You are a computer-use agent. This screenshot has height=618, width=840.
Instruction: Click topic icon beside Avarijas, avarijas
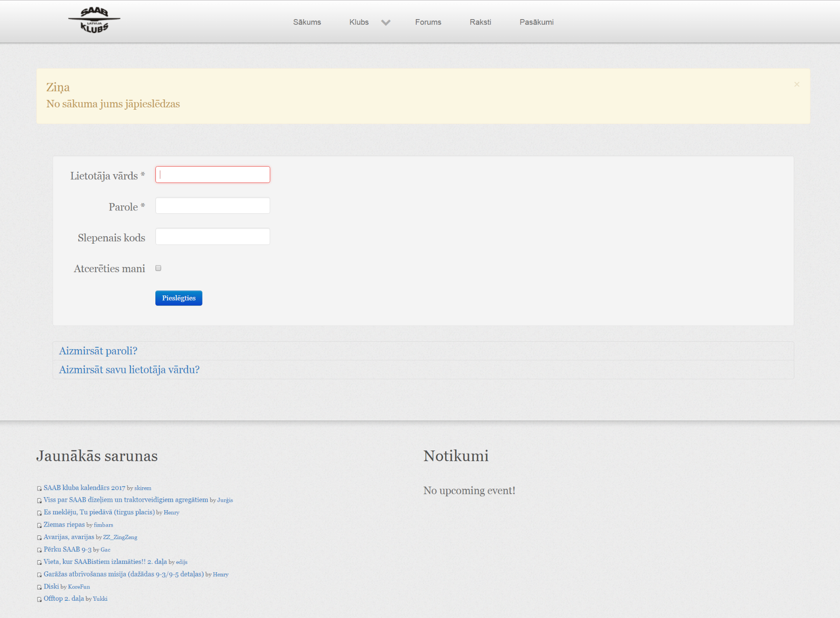(39, 538)
